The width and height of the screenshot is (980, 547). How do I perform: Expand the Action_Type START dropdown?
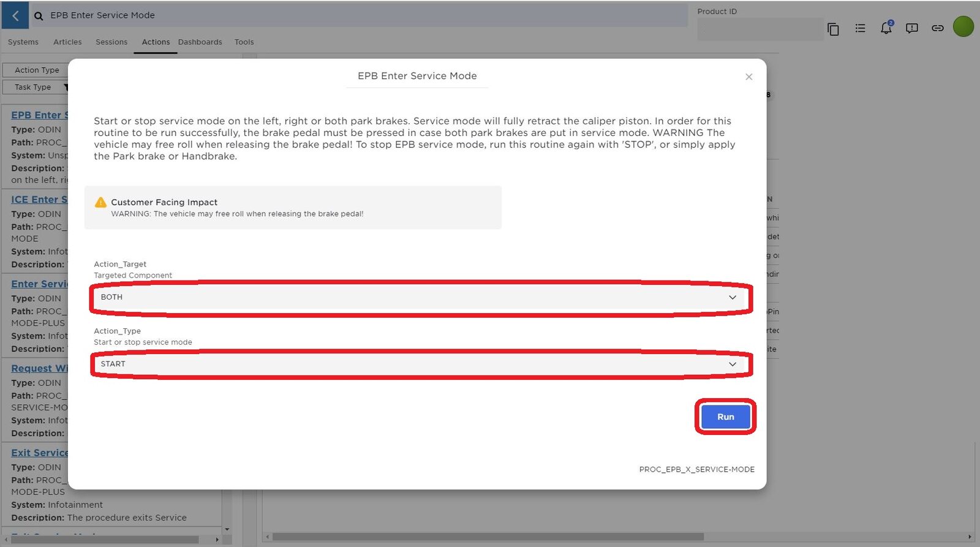(421, 364)
